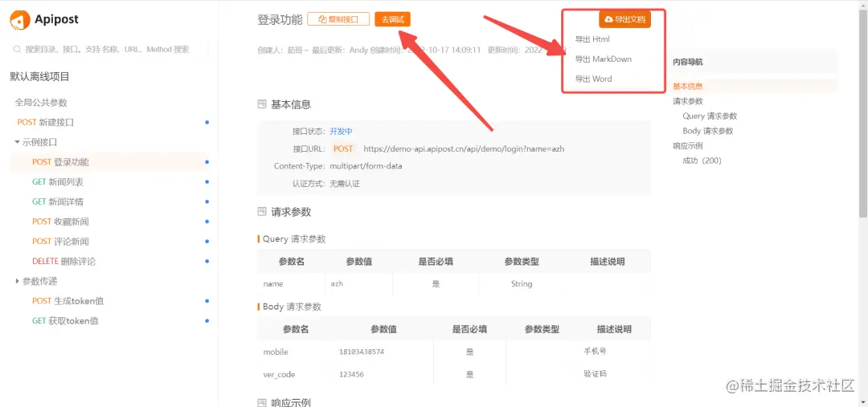Choose 导出 Html option

coord(592,39)
